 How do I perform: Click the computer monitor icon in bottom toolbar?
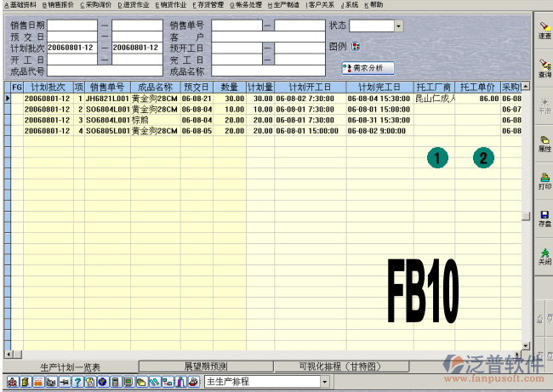click(128, 382)
